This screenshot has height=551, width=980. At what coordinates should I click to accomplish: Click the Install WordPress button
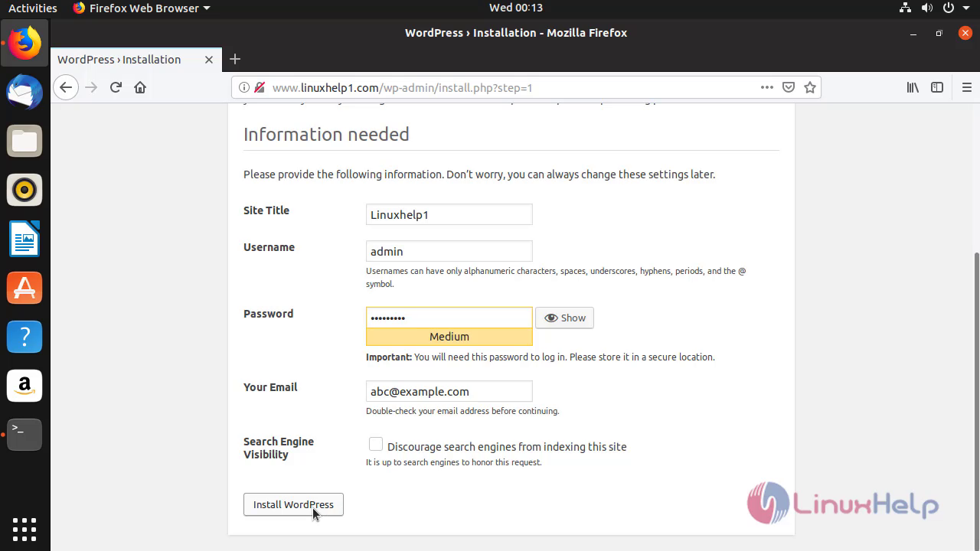click(x=293, y=504)
